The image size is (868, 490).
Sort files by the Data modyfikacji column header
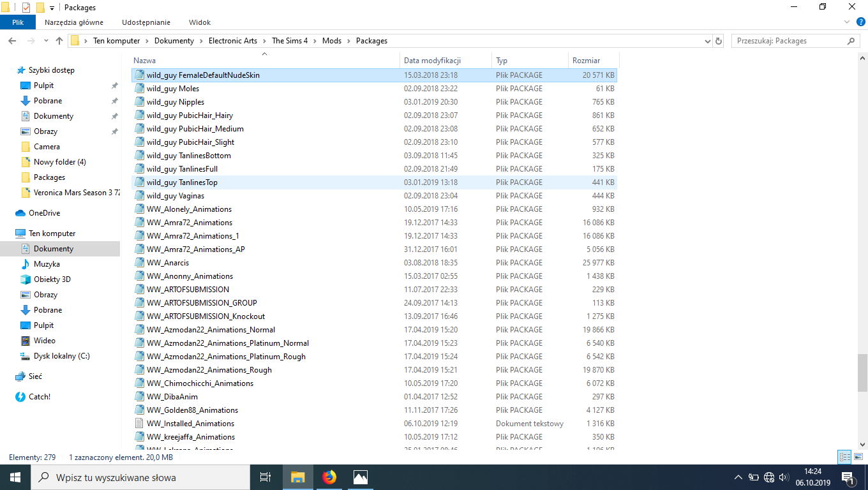click(x=446, y=61)
